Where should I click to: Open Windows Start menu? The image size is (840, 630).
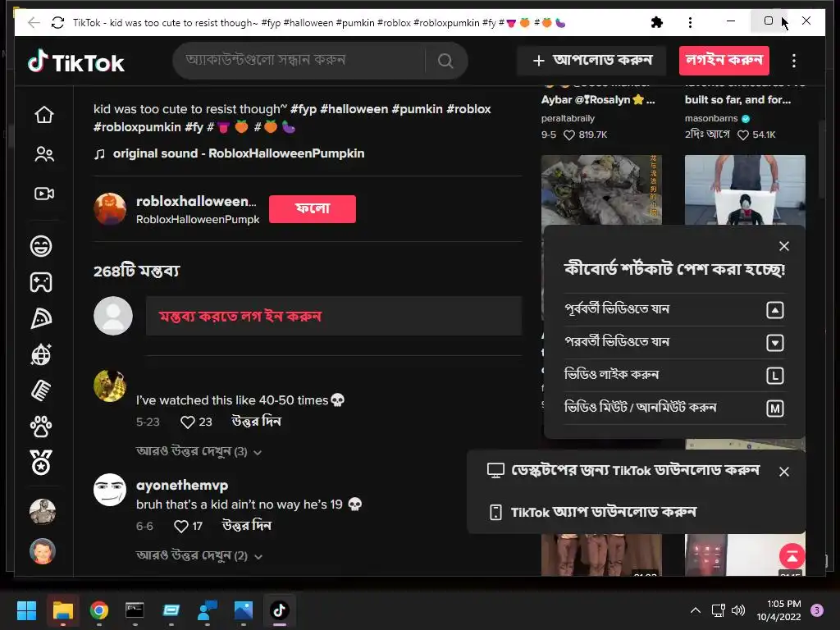26,610
